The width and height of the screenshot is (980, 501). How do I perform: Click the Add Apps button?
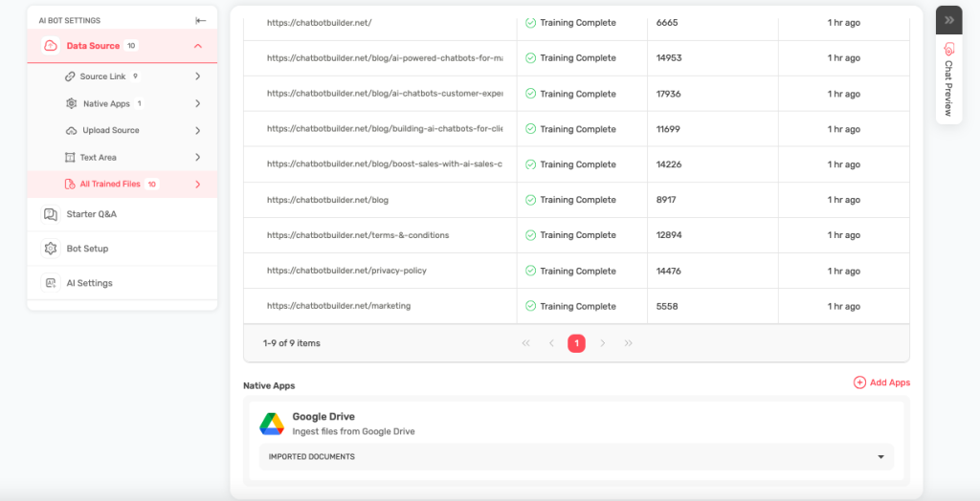pyautogui.click(x=881, y=382)
